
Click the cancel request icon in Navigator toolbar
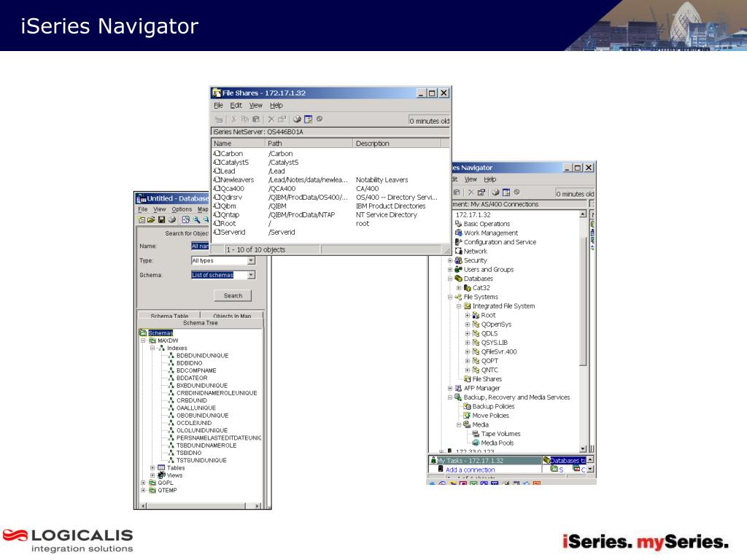pos(516,192)
